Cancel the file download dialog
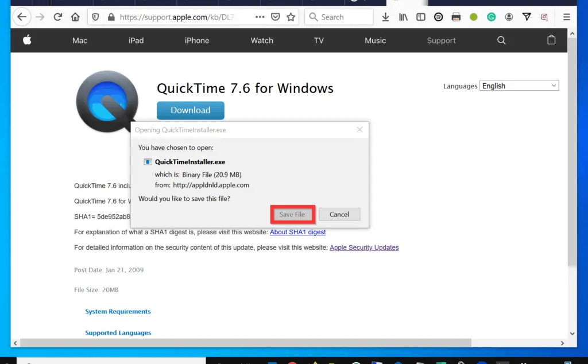This screenshot has height=364, width=588. [339, 214]
